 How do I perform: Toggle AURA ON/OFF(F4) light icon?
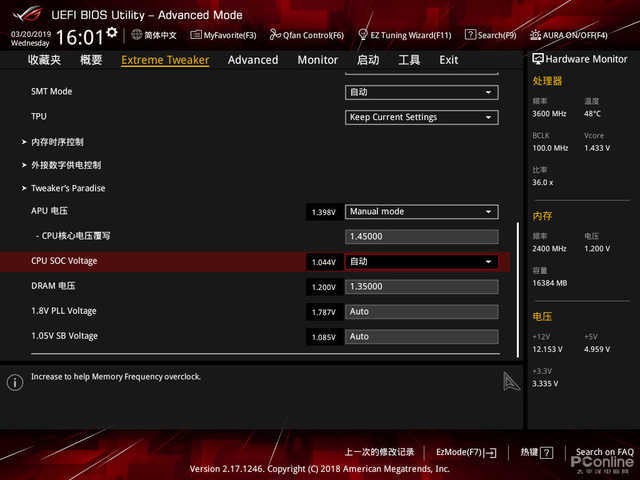(535, 35)
